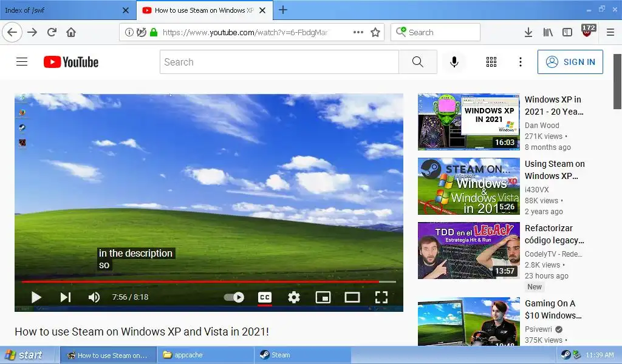
Task: Open Steam on Windows XP video thumbnail
Action: coord(468,186)
